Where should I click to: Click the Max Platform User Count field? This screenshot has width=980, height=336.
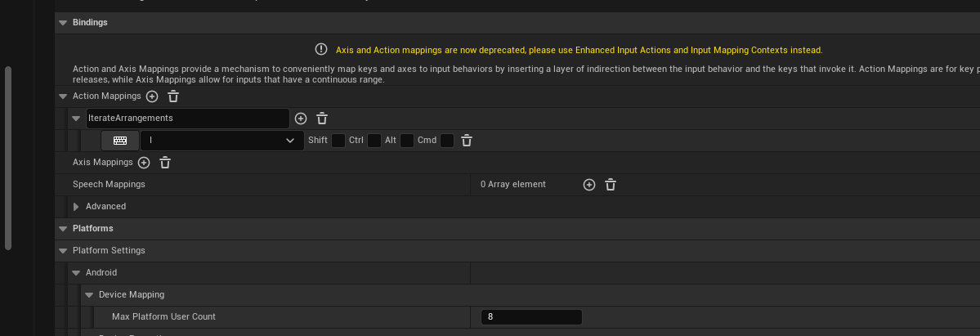(531, 316)
